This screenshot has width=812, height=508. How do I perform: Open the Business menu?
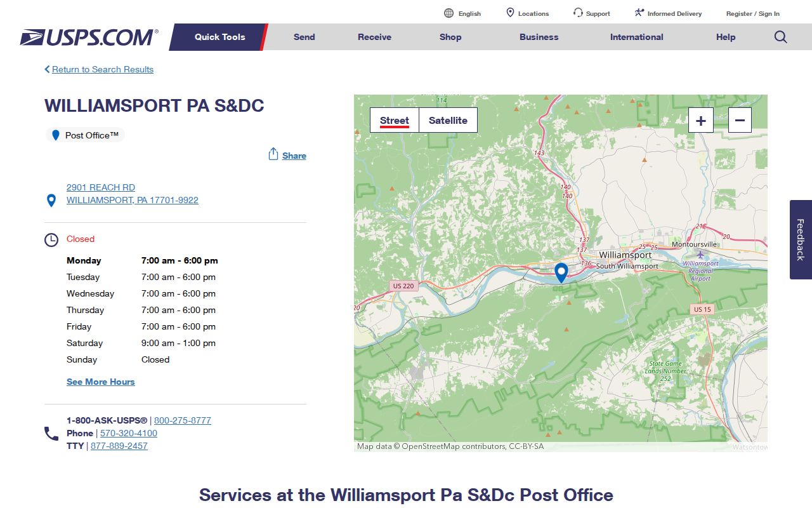click(539, 37)
